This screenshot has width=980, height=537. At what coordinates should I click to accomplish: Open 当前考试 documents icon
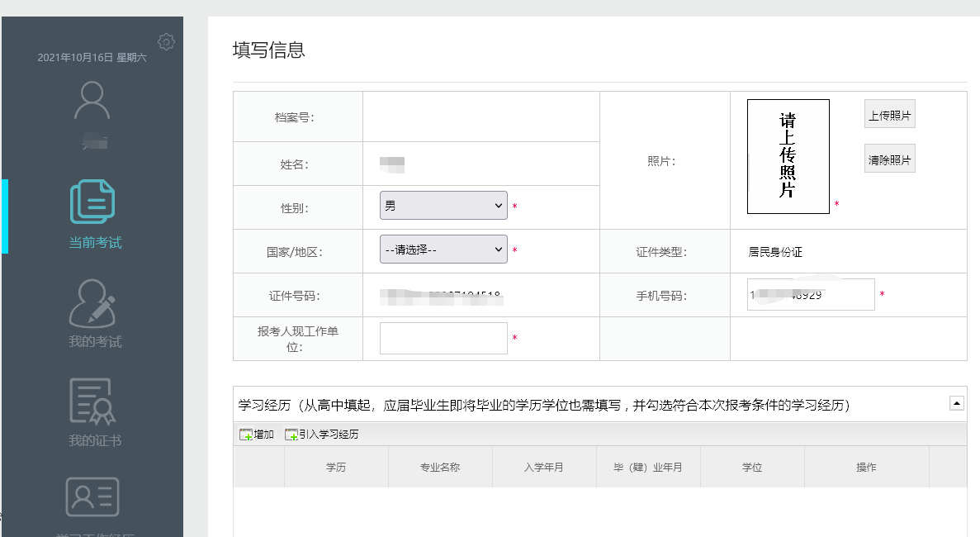point(92,201)
